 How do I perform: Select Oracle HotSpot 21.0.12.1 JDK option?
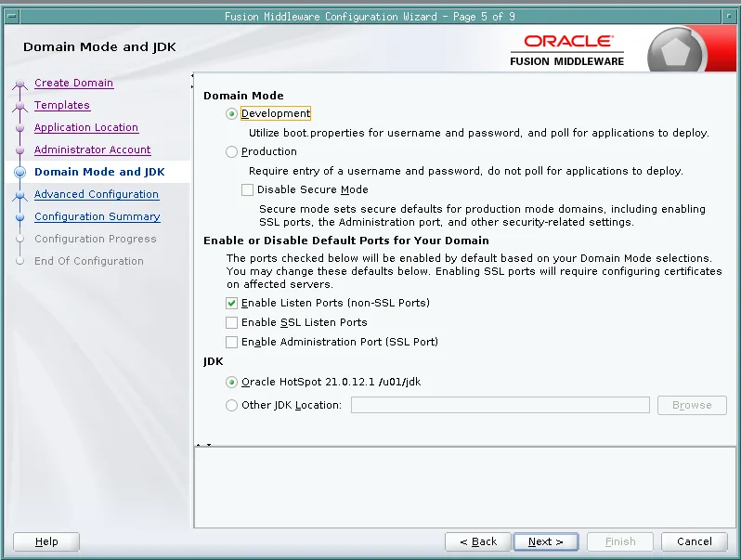point(231,382)
